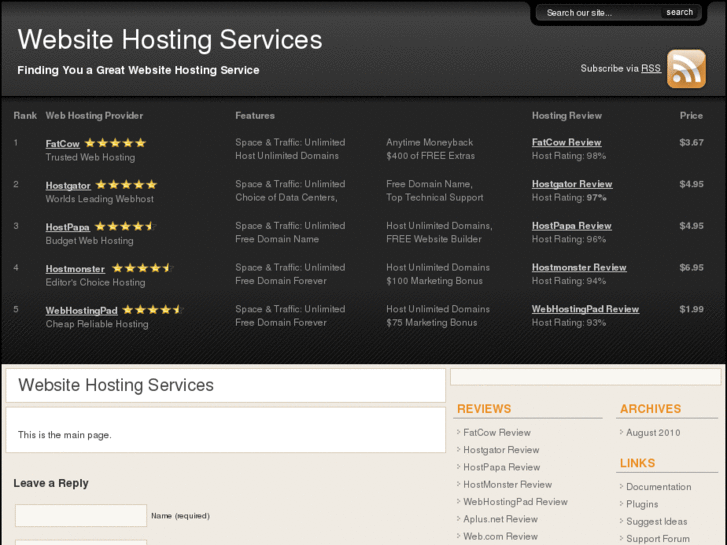This screenshot has width=727, height=545.
Task: Click '$100 Marketing Bonus' text
Action: pyautogui.click(x=434, y=281)
